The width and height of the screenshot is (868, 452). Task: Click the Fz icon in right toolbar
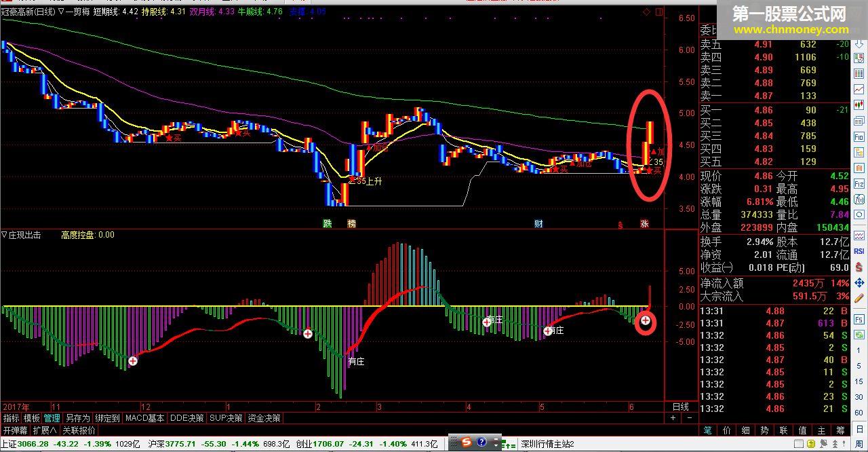(x=859, y=184)
